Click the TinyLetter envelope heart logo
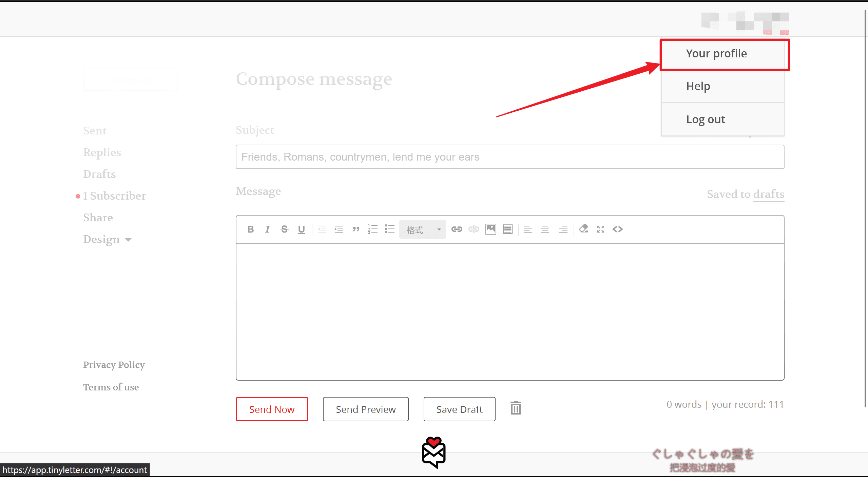Screen dimensions: 868x477 point(434,453)
